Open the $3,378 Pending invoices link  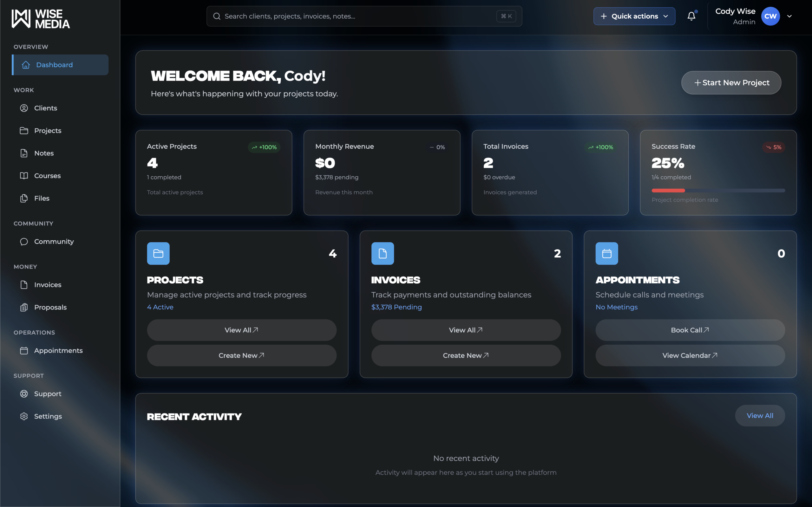tap(396, 307)
